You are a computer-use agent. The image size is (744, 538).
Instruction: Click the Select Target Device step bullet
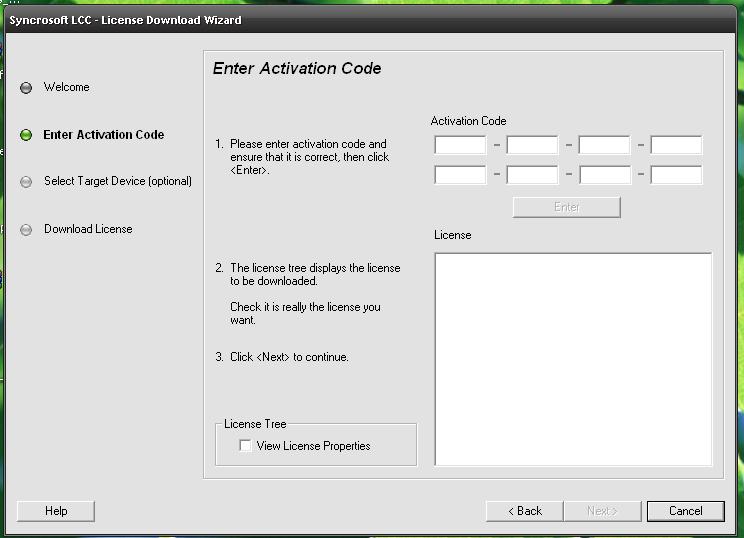[26, 182]
